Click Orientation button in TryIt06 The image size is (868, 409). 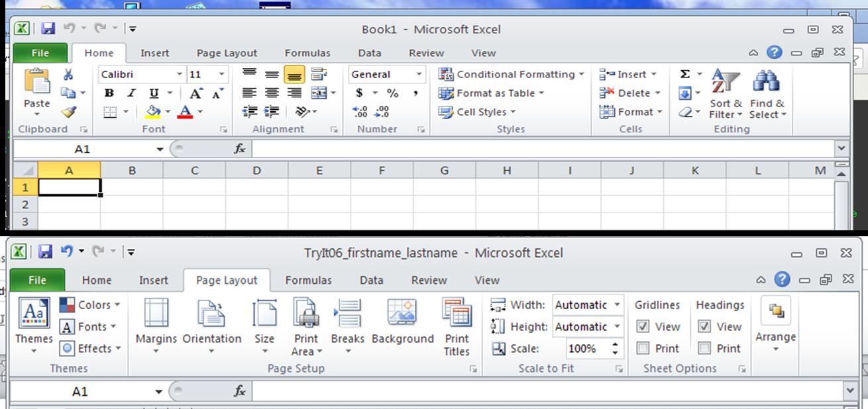(212, 325)
